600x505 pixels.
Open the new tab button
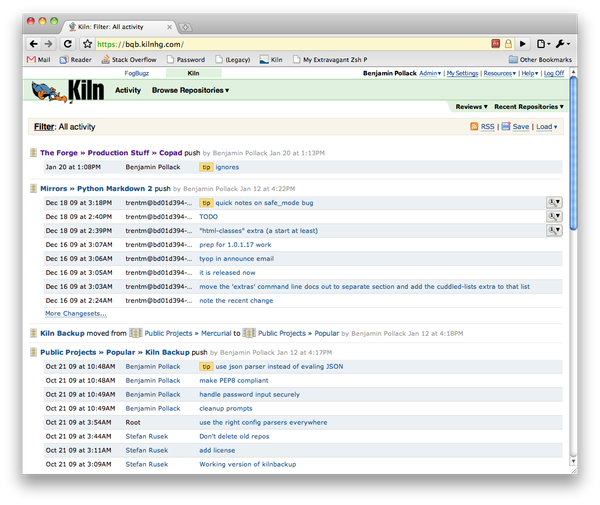tap(185, 27)
